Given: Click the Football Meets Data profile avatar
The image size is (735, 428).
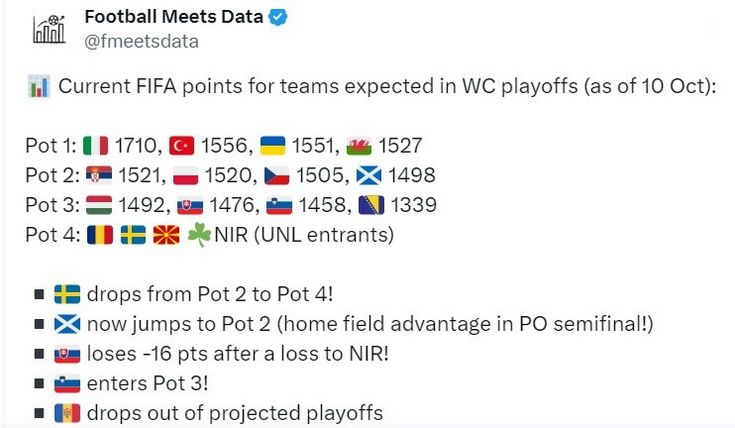Looking at the screenshot, I should 48,28.
